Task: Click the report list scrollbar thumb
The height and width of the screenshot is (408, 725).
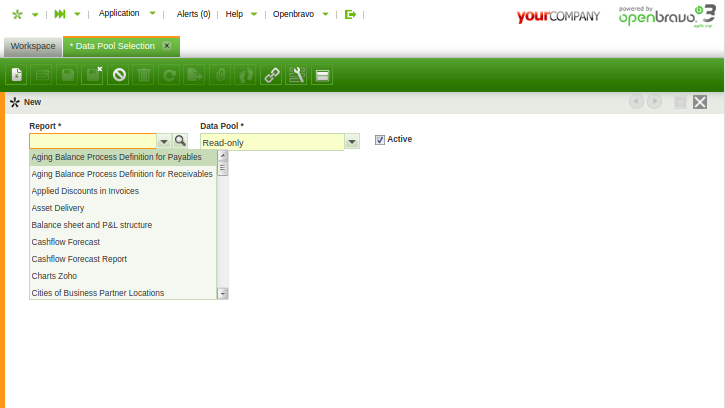Action: click(x=223, y=168)
